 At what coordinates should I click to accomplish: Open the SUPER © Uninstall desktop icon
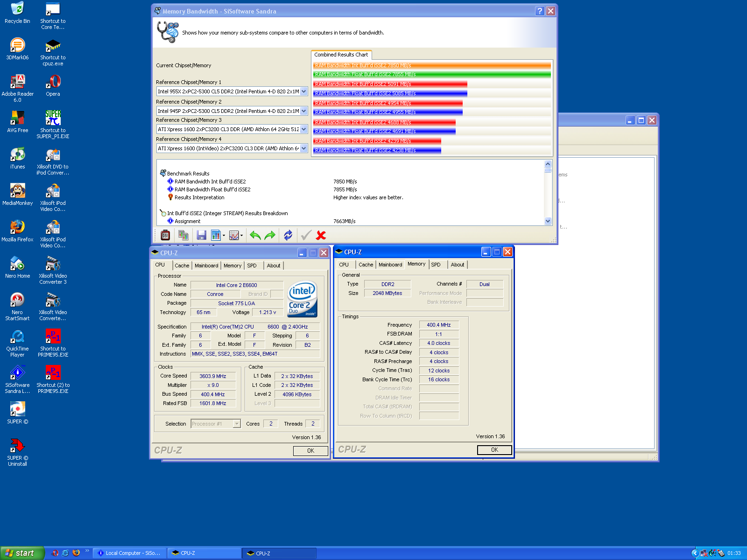17,453
